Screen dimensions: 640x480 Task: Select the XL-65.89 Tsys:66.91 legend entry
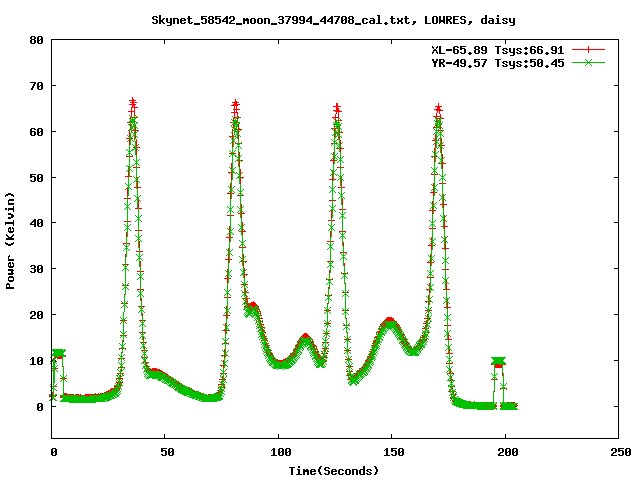(498, 50)
